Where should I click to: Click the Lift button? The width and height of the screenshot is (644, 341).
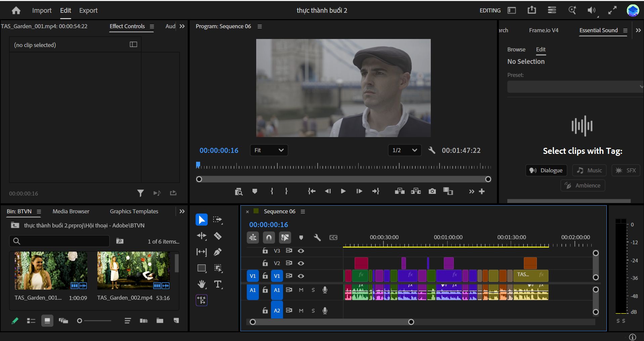400,191
